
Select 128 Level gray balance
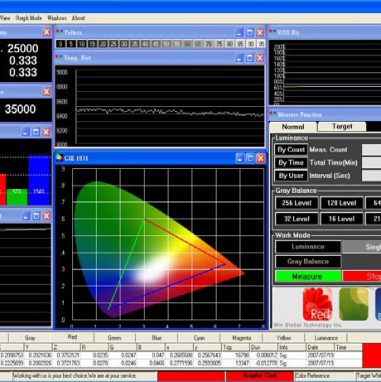342,203
